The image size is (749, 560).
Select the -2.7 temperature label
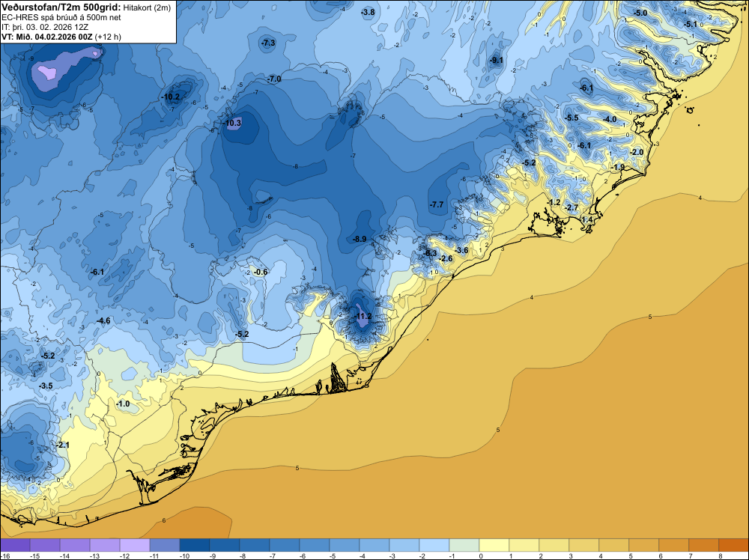point(571,207)
